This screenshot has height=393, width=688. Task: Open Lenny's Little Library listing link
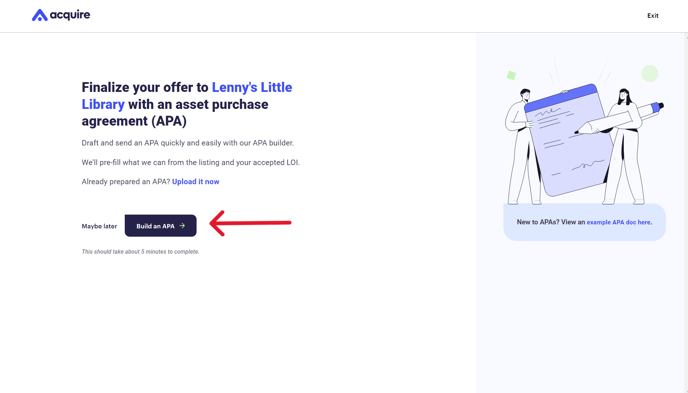coord(187,96)
